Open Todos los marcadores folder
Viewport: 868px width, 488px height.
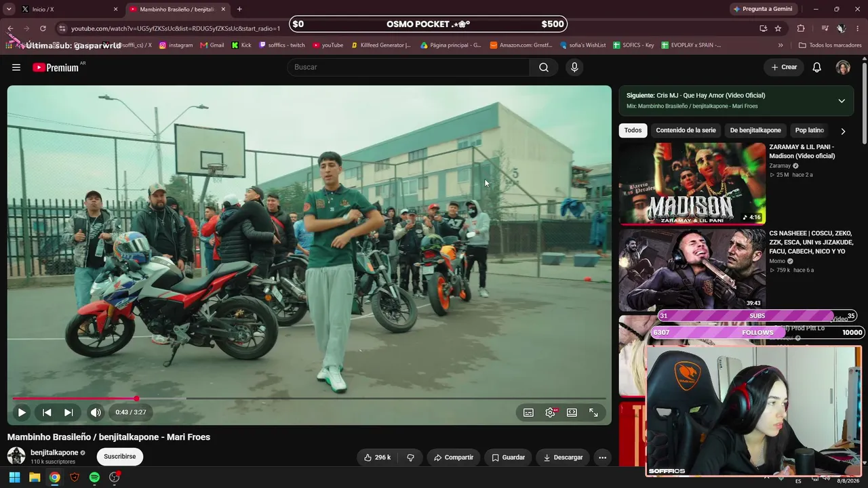click(x=830, y=45)
